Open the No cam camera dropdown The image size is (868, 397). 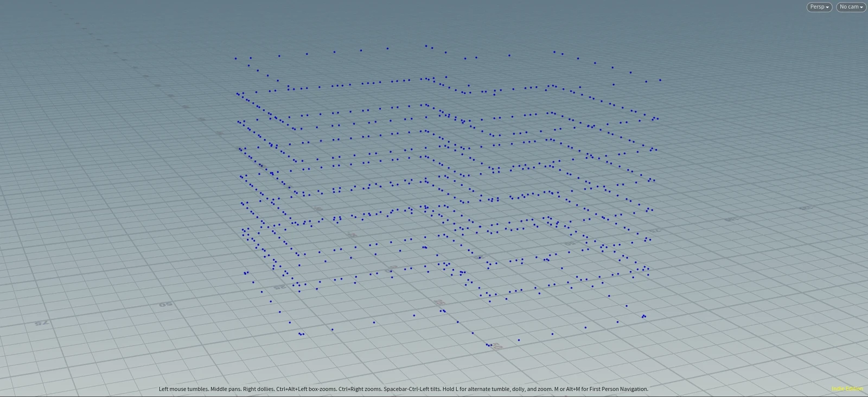(851, 7)
